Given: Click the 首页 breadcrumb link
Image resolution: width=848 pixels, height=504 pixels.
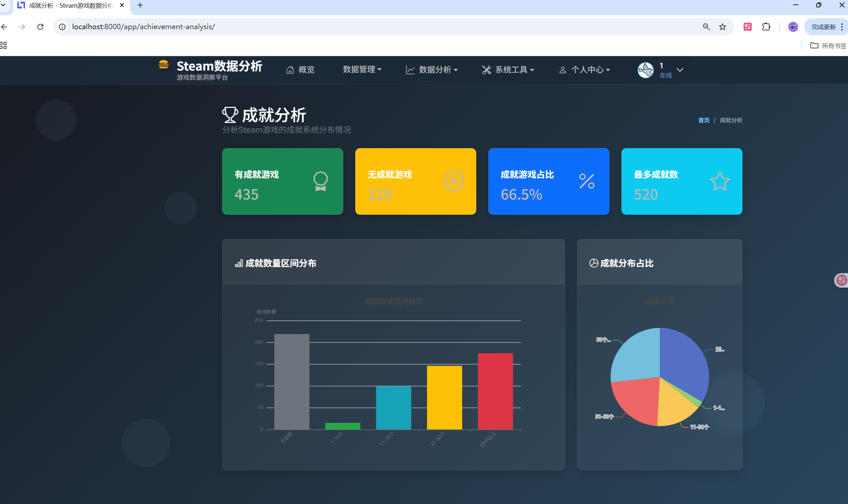Looking at the screenshot, I should [x=703, y=120].
